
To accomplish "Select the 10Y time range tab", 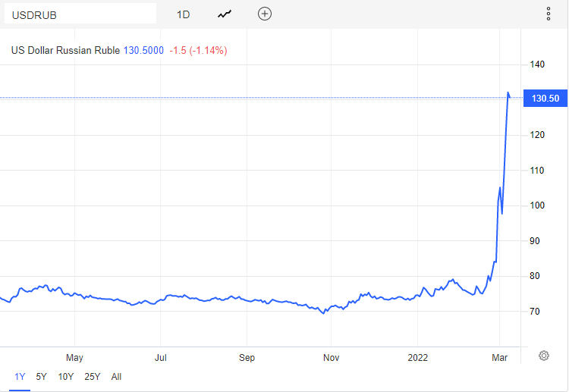I will pyautogui.click(x=66, y=377).
